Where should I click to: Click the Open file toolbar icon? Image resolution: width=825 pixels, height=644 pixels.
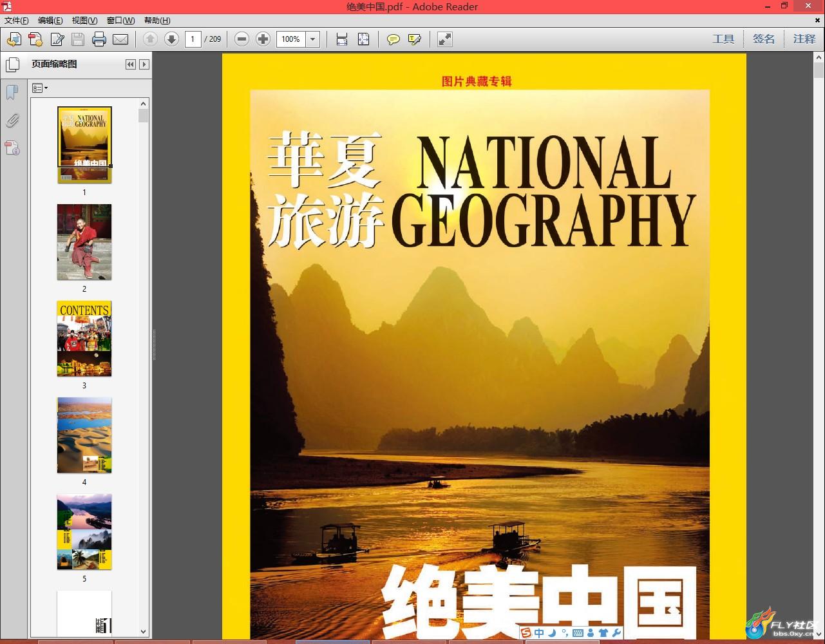14,39
